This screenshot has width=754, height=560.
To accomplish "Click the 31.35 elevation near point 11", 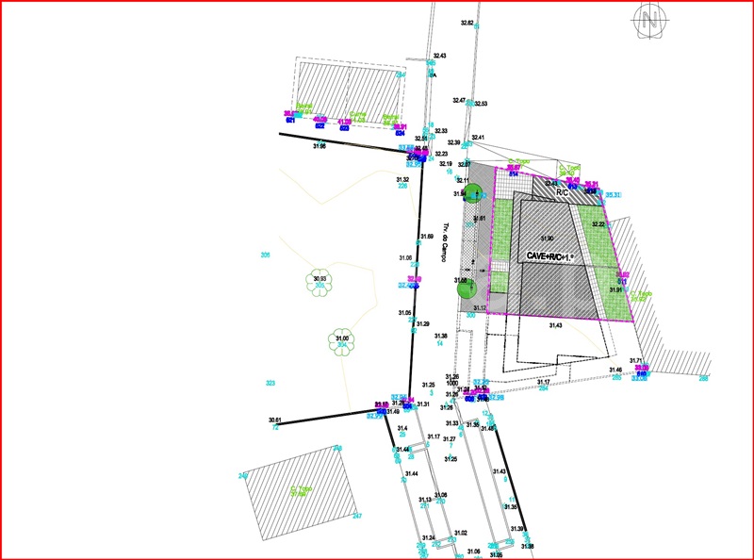I will click(511, 507).
